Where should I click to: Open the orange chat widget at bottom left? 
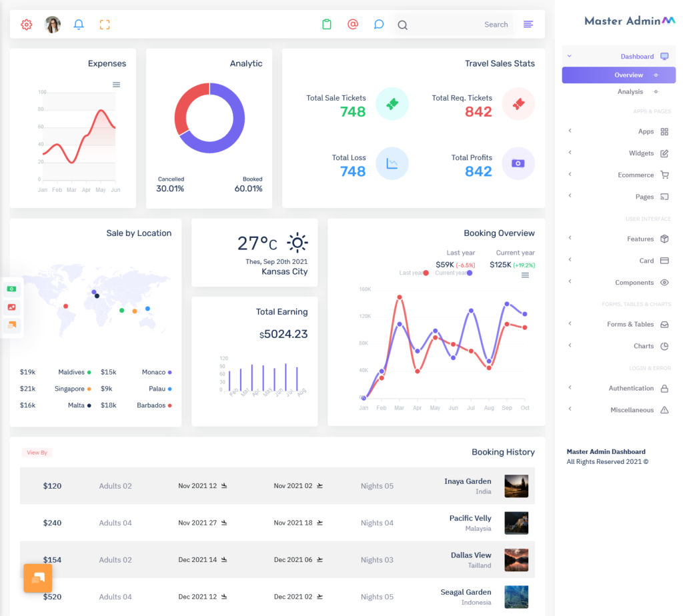point(37,578)
